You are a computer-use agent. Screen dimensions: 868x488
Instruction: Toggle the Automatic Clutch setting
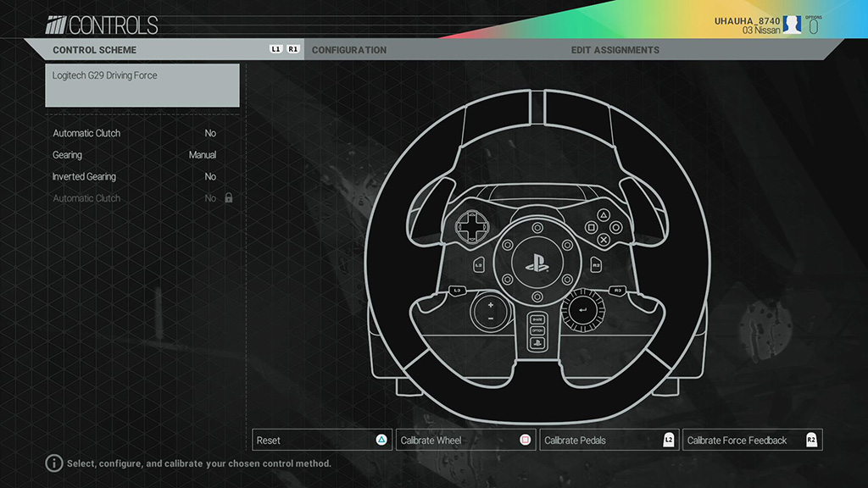[136, 133]
